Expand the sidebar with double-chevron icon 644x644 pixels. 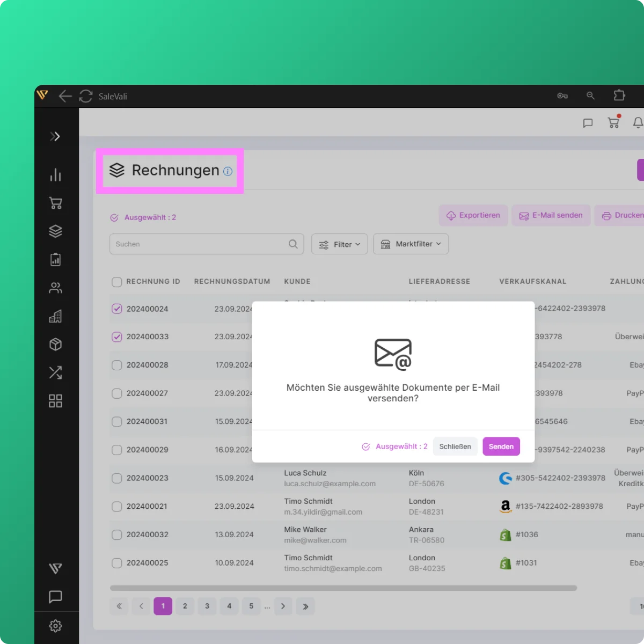[55, 136]
